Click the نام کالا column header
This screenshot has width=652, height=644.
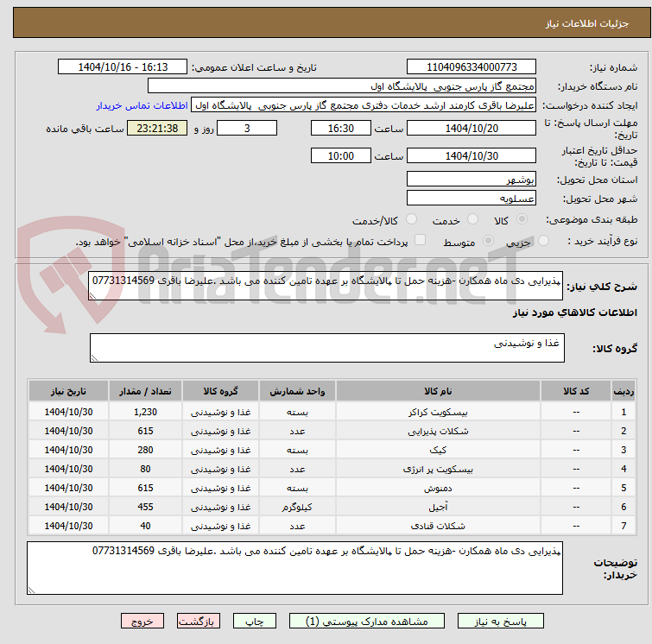coord(438,391)
